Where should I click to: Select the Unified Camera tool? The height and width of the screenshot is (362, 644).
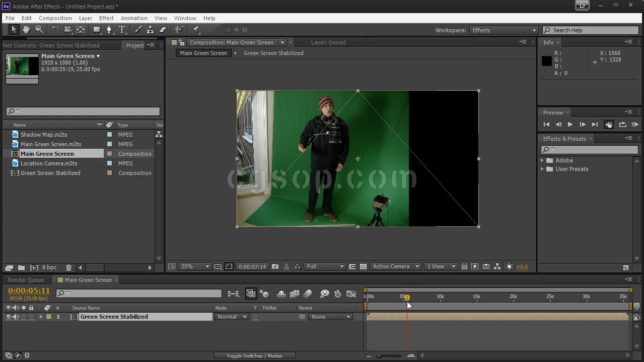68,30
